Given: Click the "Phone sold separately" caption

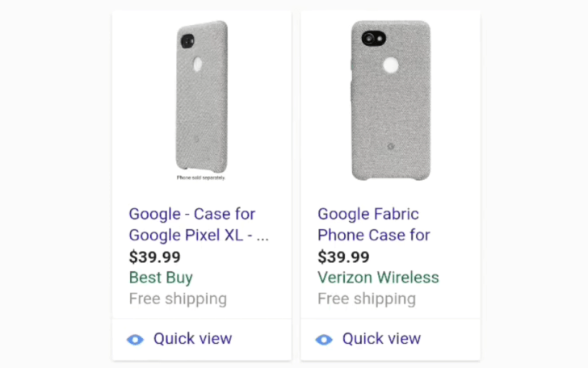Looking at the screenshot, I should [201, 177].
